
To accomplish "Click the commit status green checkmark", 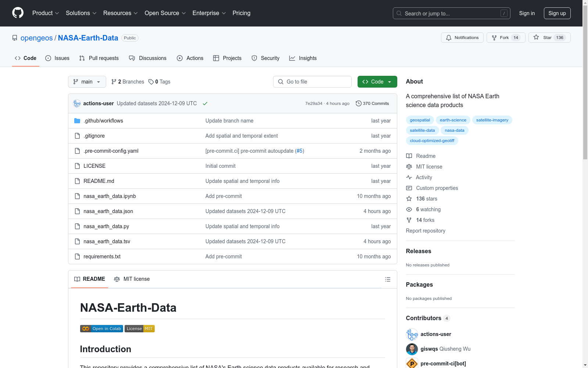I will (205, 103).
